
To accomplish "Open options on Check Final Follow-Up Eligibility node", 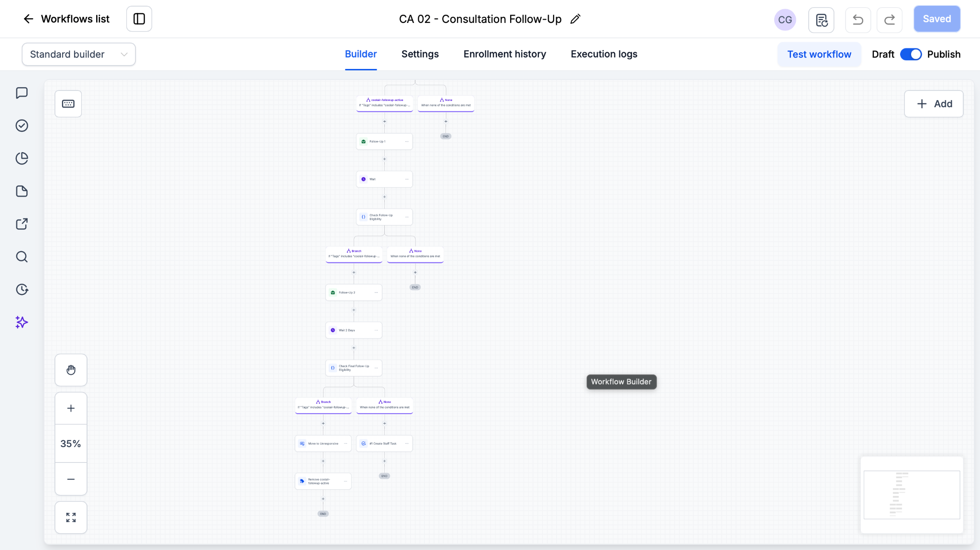I will pyautogui.click(x=376, y=368).
